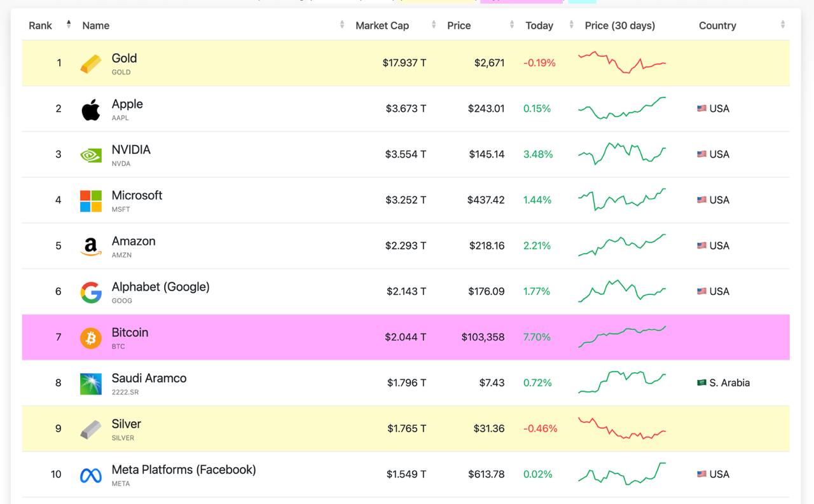Click the USA flag in Microsoft row
The width and height of the screenshot is (814, 504).
702,200
